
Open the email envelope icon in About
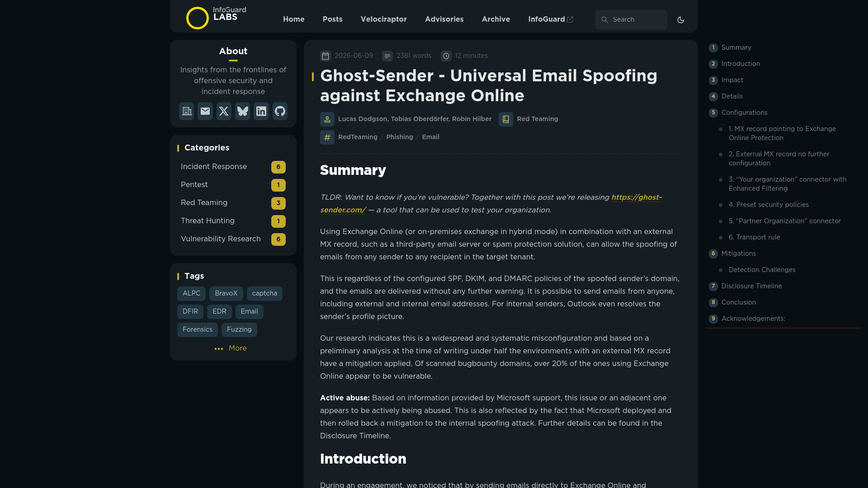(x=205, y=111)
